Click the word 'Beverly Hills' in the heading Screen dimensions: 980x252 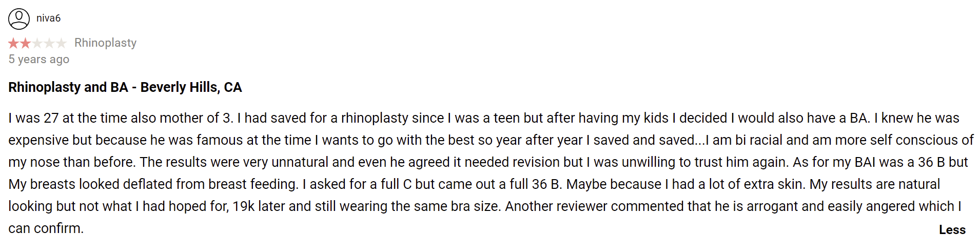(x=179, y=87)
